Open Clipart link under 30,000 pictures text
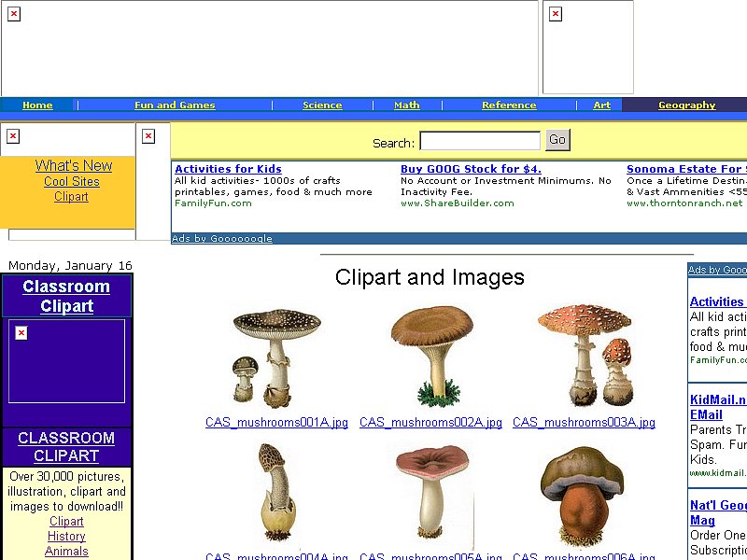Viewport: 747px width, 560px height. (x=66, y=522)
